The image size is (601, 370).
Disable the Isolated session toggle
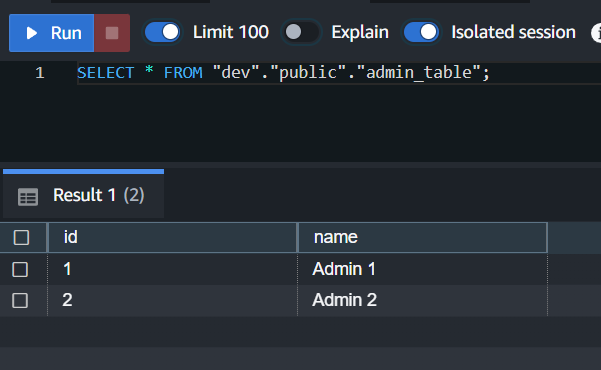coord(421,32)
